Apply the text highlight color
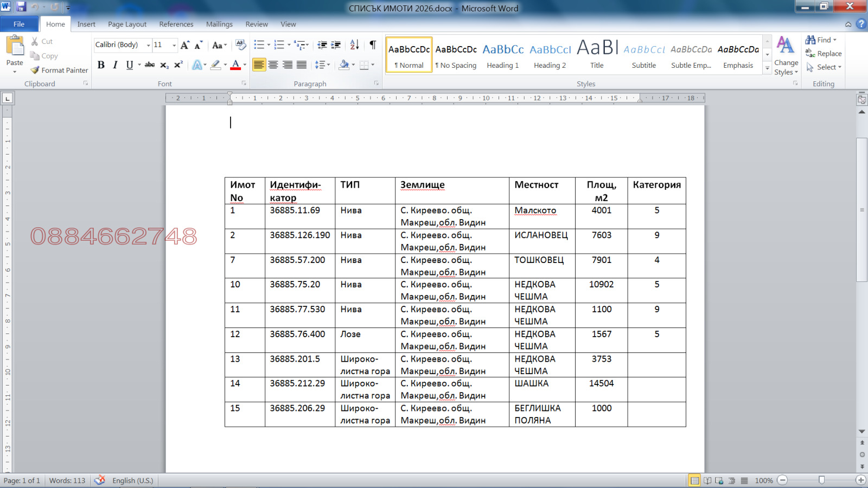The height and width of the screenshot is (488, 868). coord(215,65)
